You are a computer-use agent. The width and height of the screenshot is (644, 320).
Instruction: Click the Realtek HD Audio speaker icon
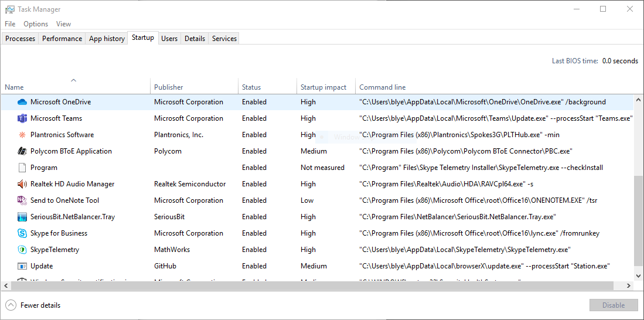[22, 184]
